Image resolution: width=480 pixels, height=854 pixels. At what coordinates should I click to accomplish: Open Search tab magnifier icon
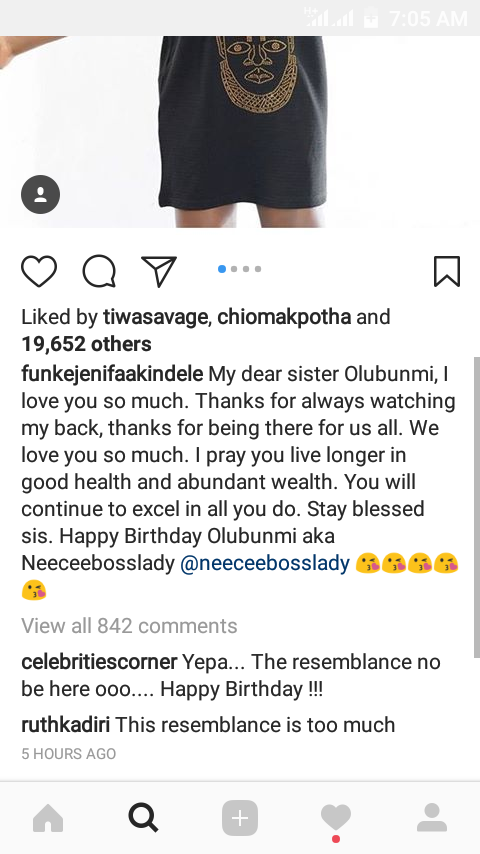143,818
